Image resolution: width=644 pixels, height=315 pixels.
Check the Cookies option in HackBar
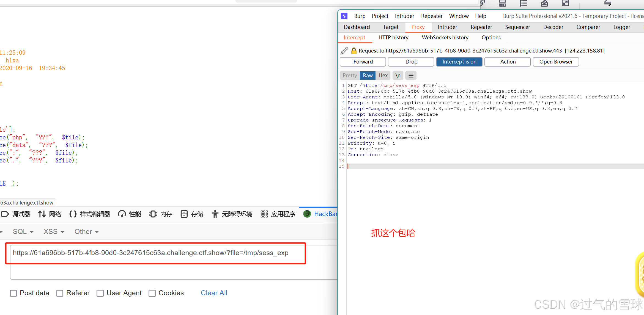(152, 293)
